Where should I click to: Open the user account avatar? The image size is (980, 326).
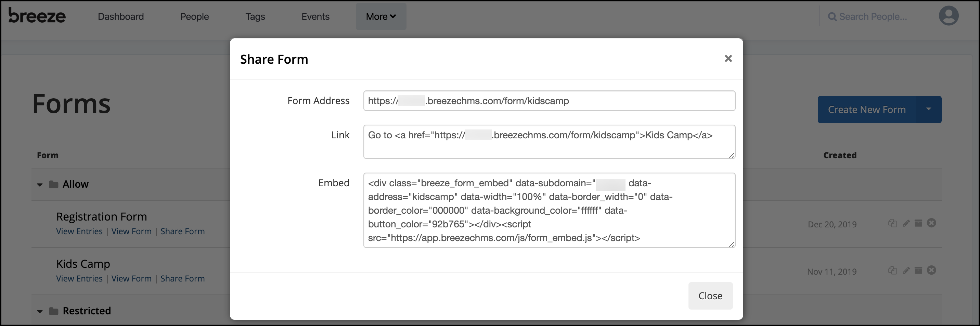[949, 16]
